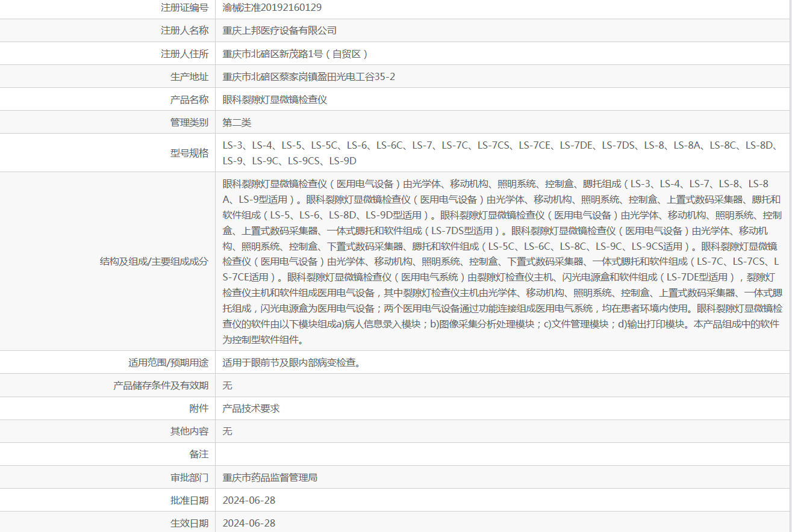792x532 pixels.
Task: Click the 注册人住所 label
Action: coord(185,54)
